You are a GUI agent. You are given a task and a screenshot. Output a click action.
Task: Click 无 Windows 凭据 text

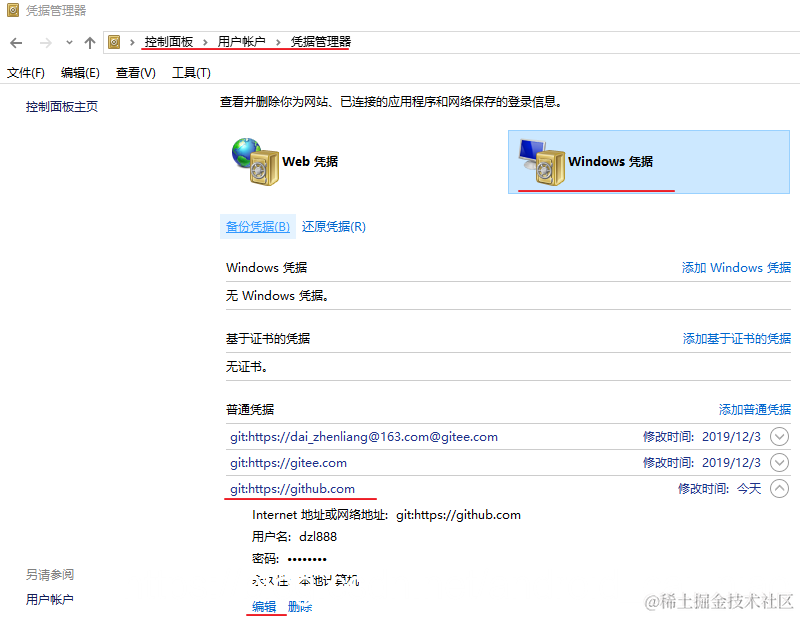(x=278, y=295)
